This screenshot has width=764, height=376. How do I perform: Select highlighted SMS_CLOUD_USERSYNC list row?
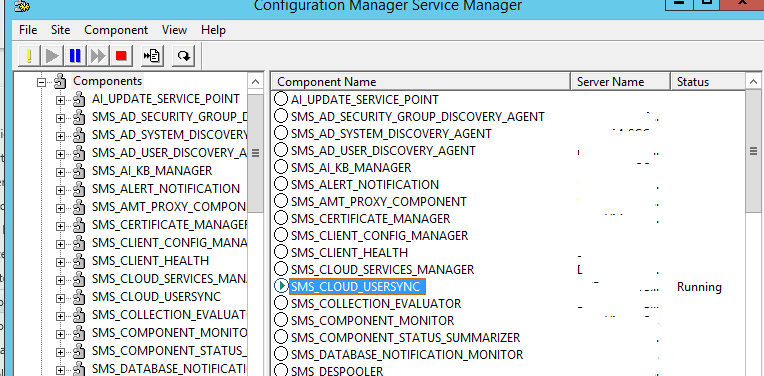click(x=358, y=286)
